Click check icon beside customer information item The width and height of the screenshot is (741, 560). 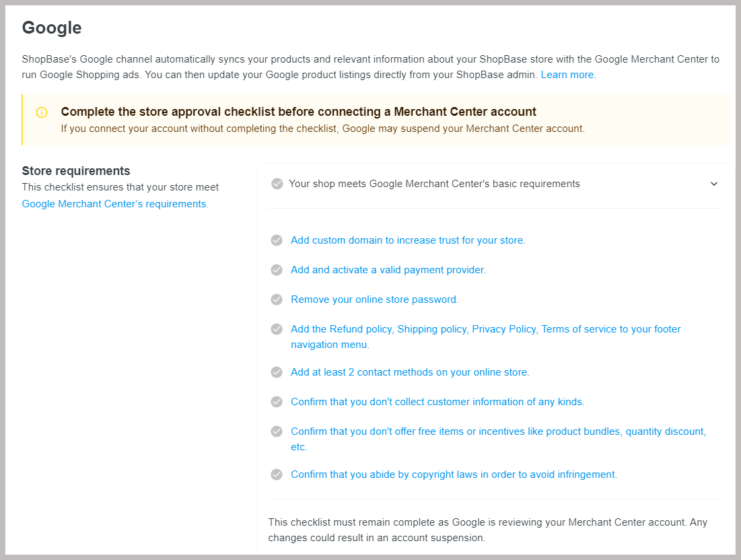point(277,402)
